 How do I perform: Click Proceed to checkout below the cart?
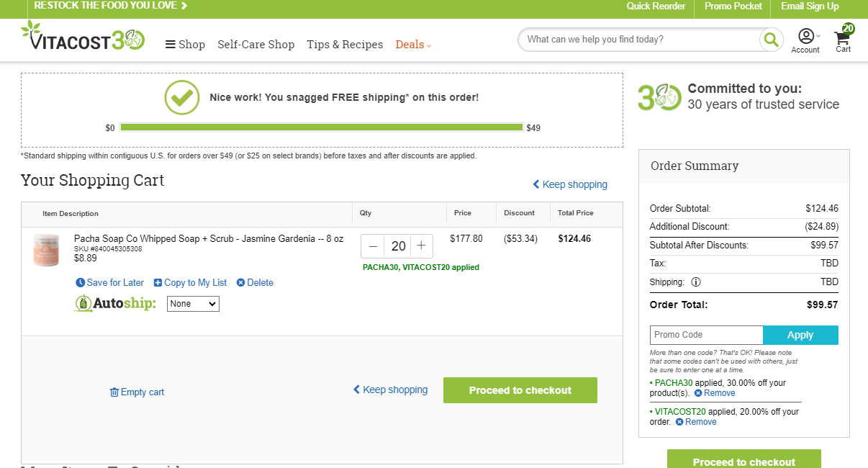point(520,390)
